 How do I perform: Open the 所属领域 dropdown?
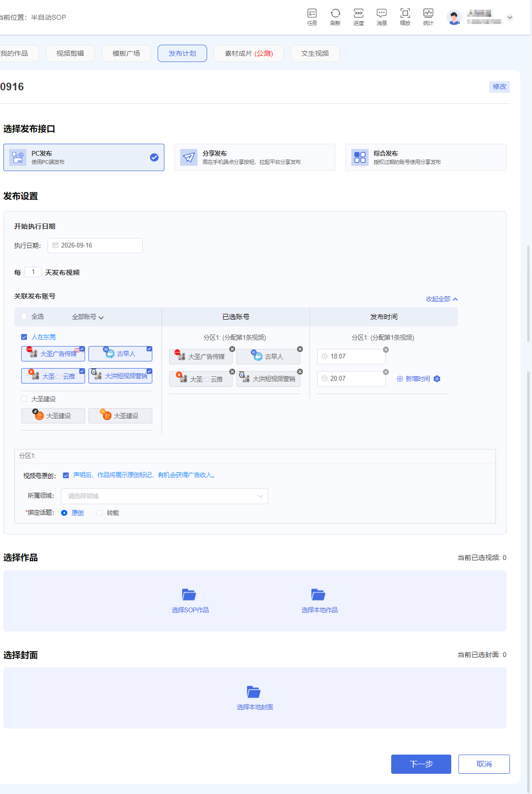(x=164, y=496)
